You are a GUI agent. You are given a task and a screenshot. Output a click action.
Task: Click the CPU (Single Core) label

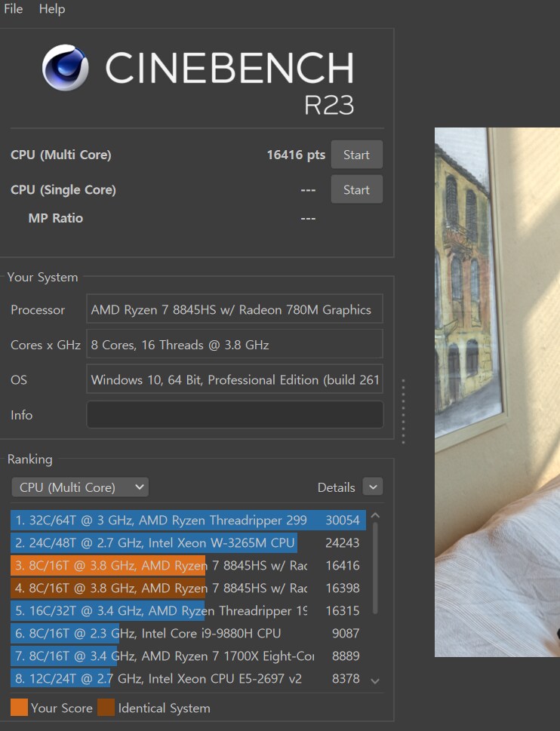(63, 190)
